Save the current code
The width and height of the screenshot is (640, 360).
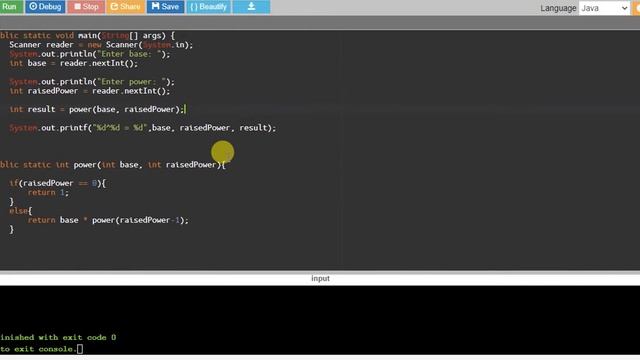[x=165, y=7]
